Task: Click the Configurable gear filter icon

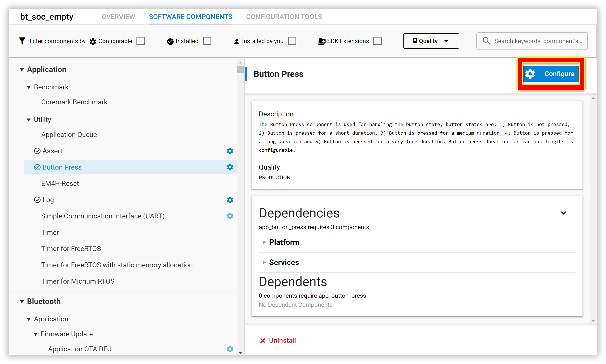Action: point(93,41)
